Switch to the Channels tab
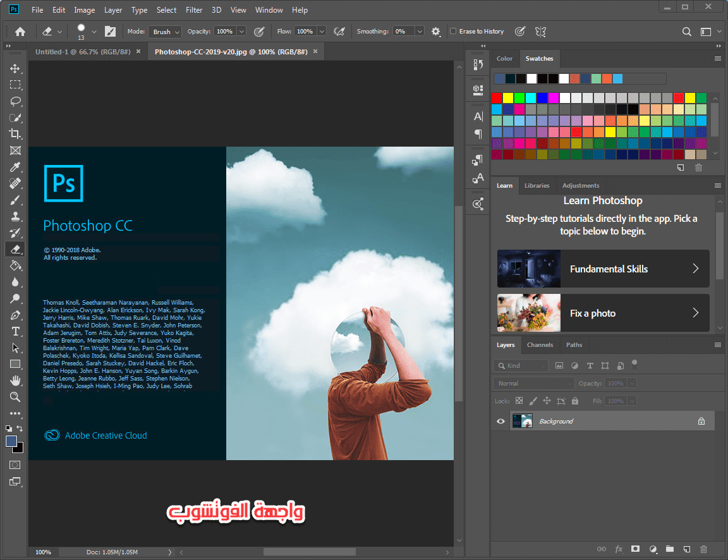This screenshot has height=560, width=728. (x=540, y=344)
